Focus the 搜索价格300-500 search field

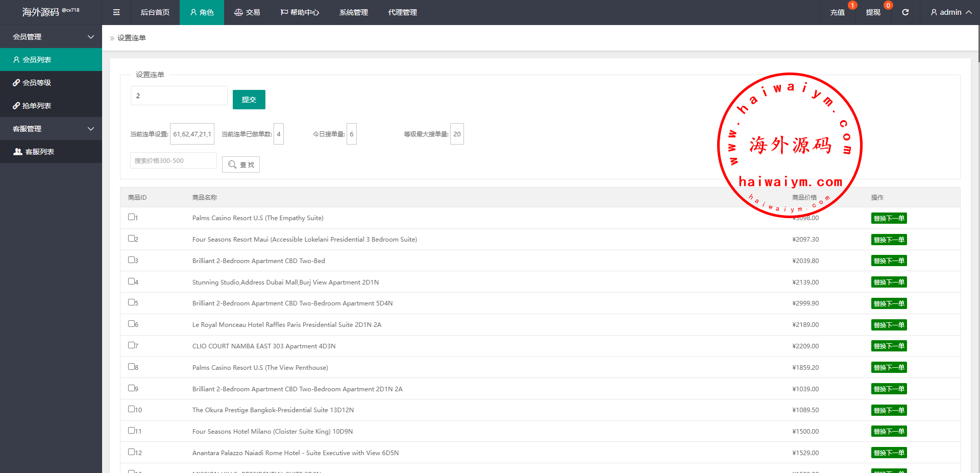pos(174,160)
